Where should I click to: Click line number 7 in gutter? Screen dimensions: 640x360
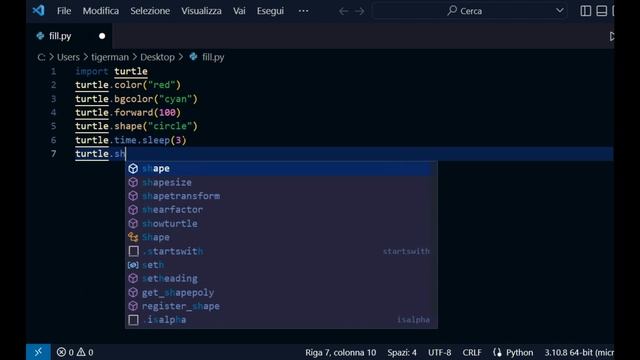pyautogui.click(x=53, y=154)
